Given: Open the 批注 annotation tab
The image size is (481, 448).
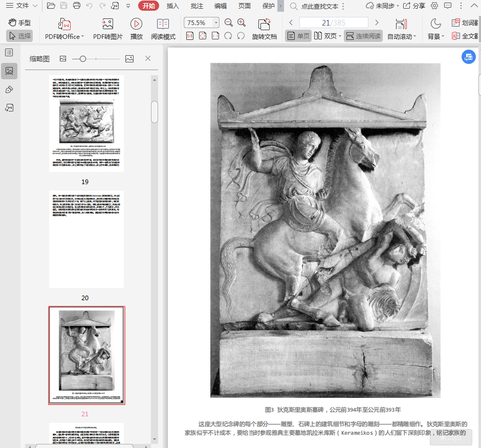Looking at the screenshot, I should [x=196, y=6].
